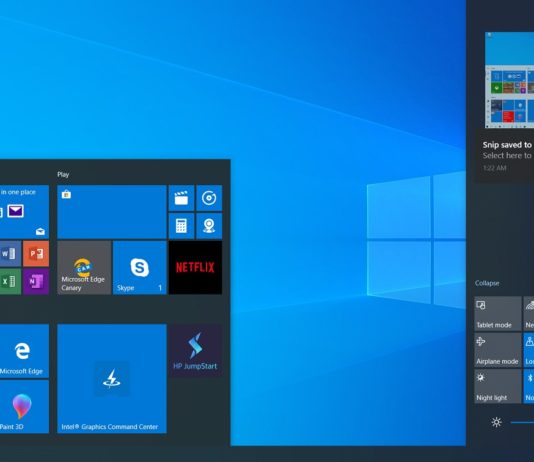
Task: Launch the Netflix tile
Action: tap(195, 268)
